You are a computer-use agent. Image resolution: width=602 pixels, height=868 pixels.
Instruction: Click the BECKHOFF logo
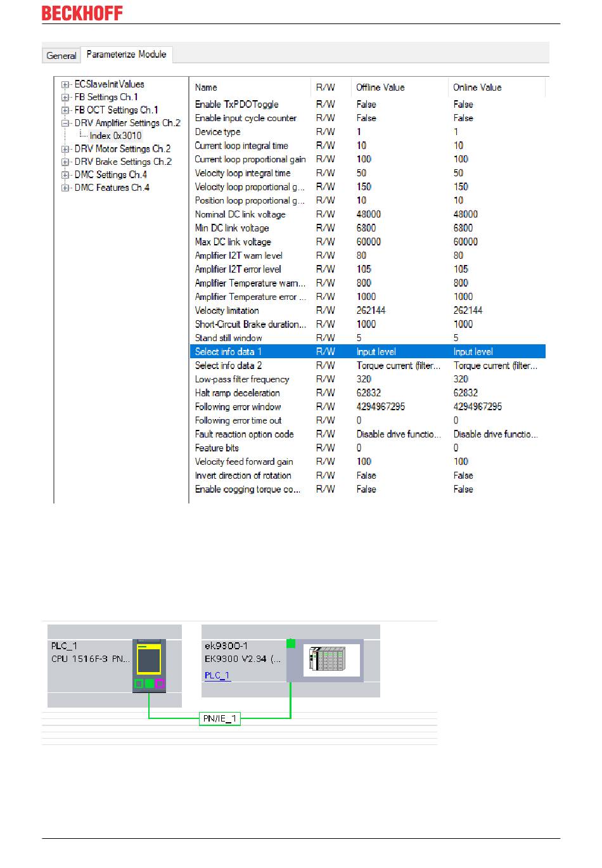click(82, 13)
